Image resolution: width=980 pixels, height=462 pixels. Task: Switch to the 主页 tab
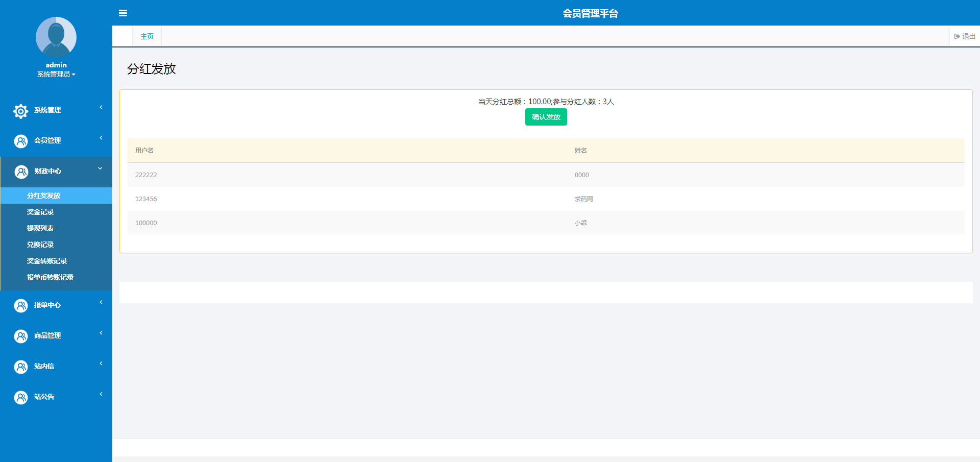point(147,36)
